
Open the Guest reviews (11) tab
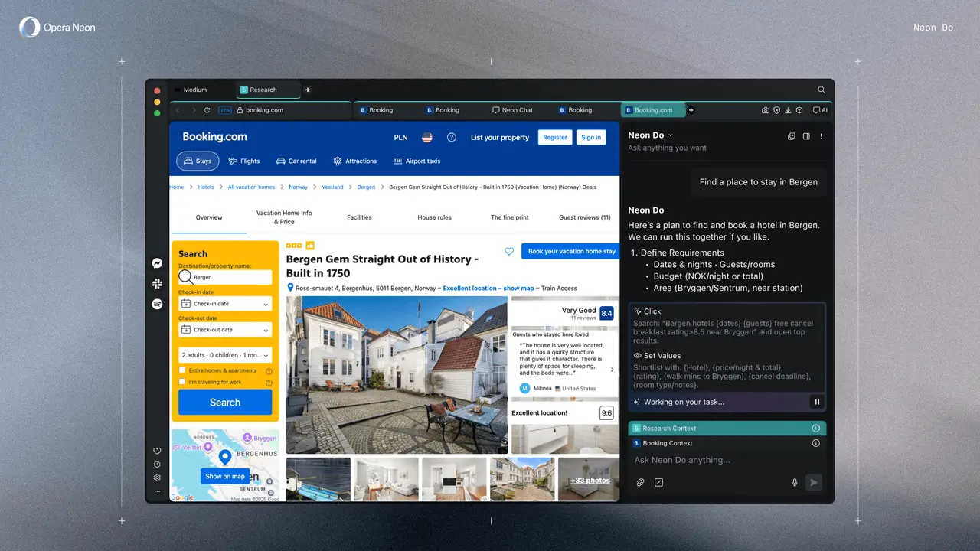[584, 217]
